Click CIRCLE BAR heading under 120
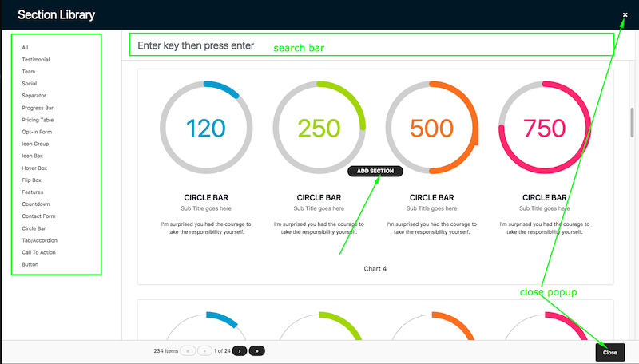Image resolution: width=639 pixels, height=364 pixels. [x=206, y=197]
